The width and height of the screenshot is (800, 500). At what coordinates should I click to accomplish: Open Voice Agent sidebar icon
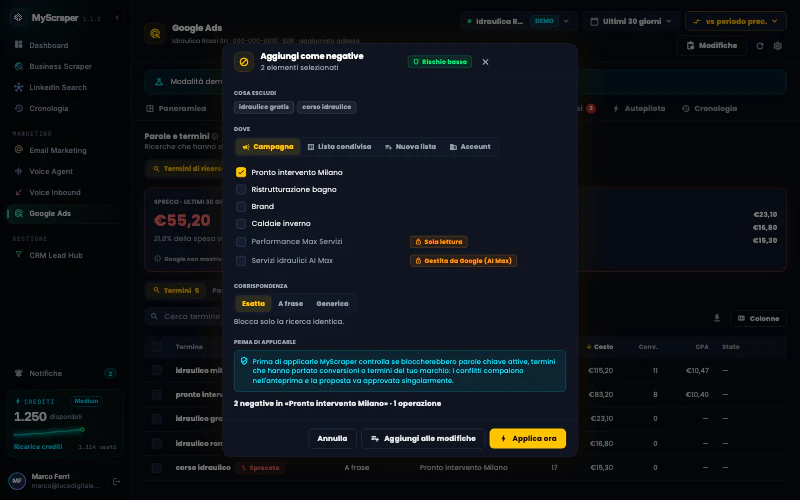[19, 171]
